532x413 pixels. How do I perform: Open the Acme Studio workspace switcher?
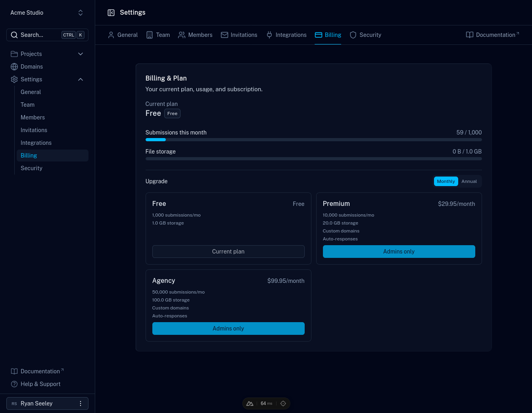point(47,13)
